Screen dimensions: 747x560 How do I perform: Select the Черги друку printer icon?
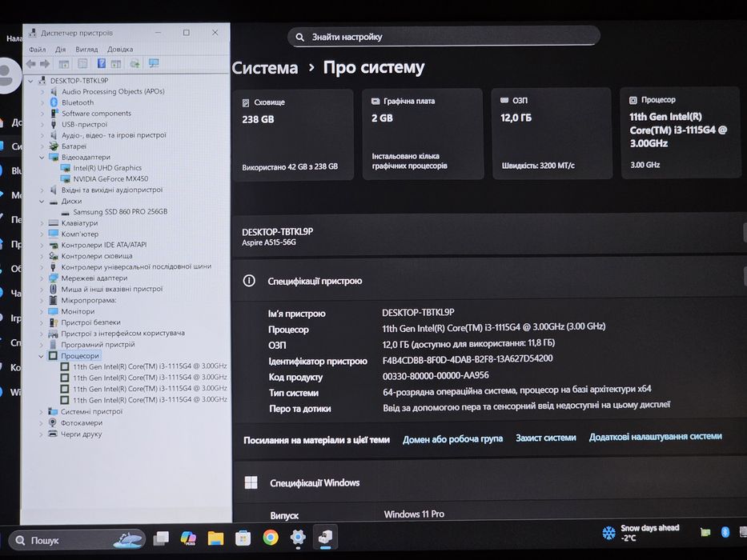tap(53, 434)
